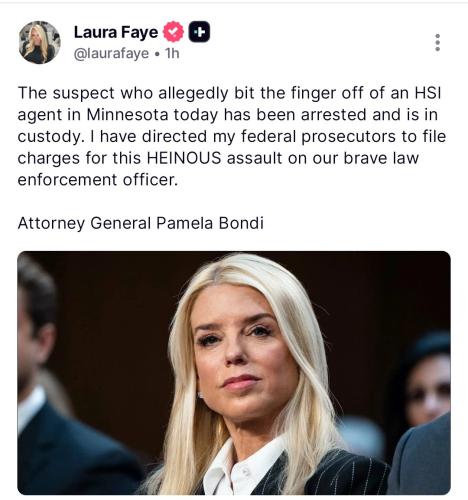Click the dark plus subscriber badge
The height and width of the screenshot is (500, 468).
199,32
